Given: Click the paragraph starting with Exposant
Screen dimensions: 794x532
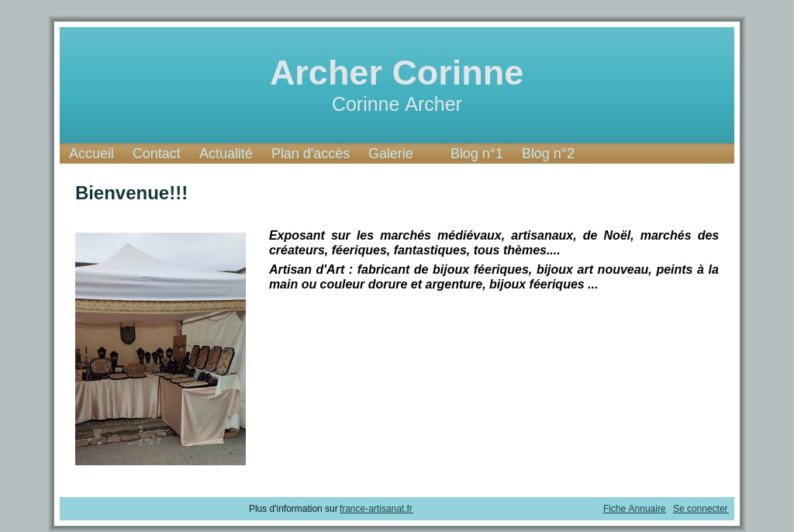Looking at the screenshot, I should 494,243.
